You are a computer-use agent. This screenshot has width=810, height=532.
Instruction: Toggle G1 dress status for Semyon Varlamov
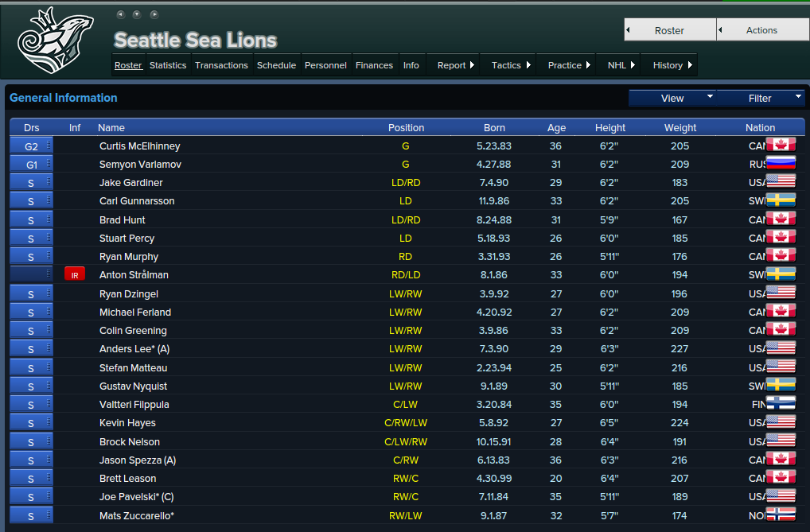coord(31,165)
